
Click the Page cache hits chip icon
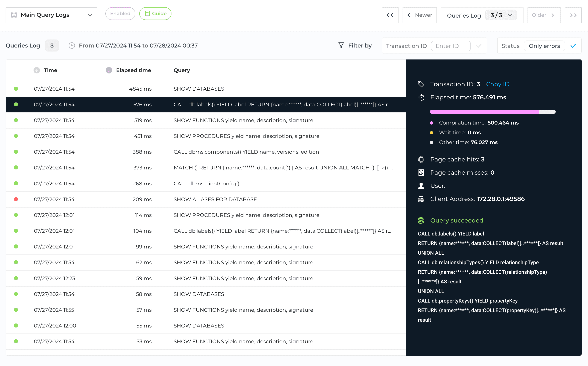pos(421,159)
